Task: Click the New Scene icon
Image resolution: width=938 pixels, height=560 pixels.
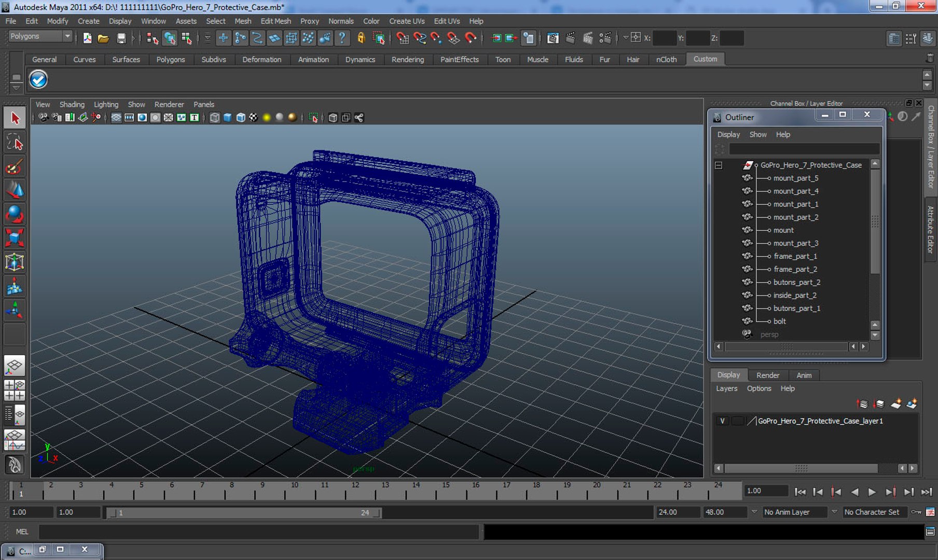Action: click(87, 38)
